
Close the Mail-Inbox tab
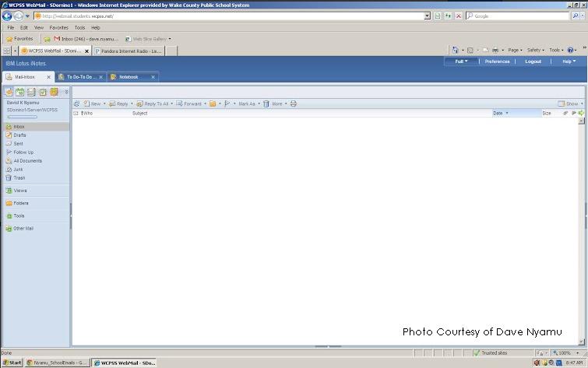point(48,77)
